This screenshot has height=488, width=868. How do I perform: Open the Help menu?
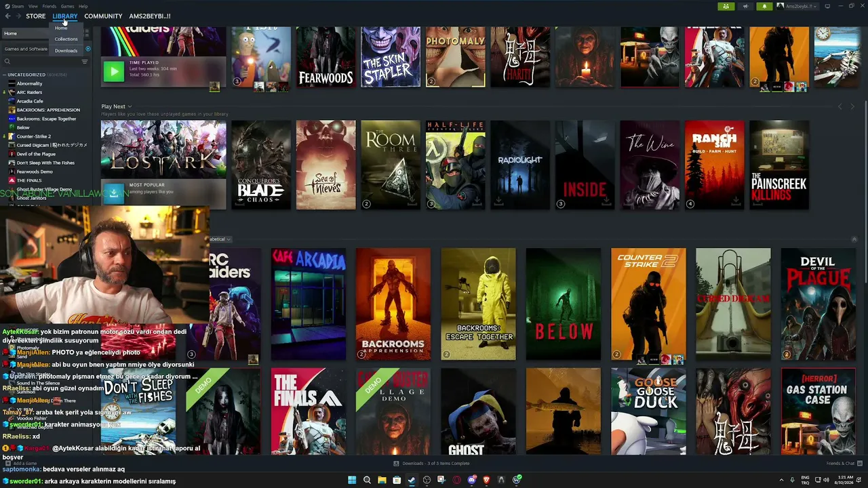click(x=83, y=6)
